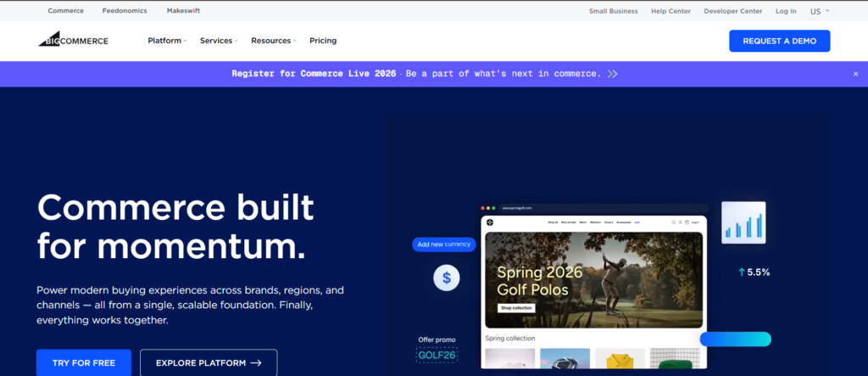Click the blue gradient progress bar
This screenshot has height=376, width=868.
(735, 340)
